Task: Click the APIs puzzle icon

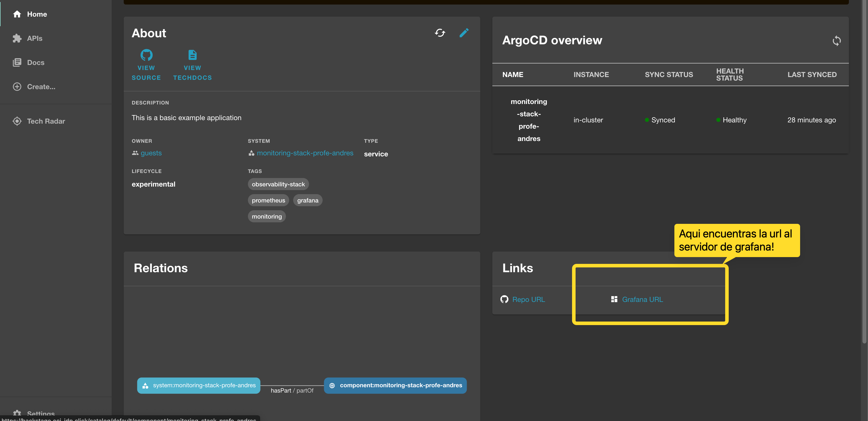Action: [x=17, y=39]
